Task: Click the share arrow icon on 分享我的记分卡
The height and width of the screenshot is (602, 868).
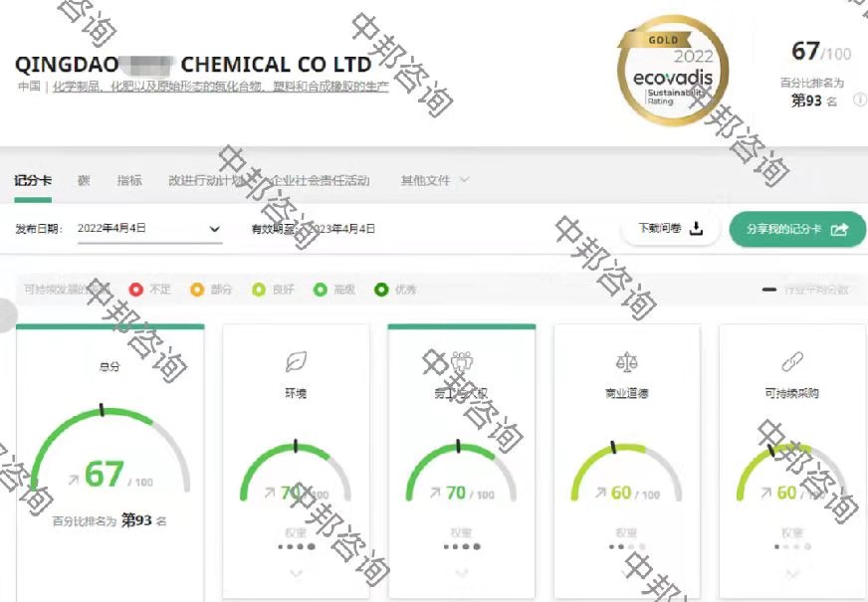Action: pyautogui.click(x=839, y=229)
